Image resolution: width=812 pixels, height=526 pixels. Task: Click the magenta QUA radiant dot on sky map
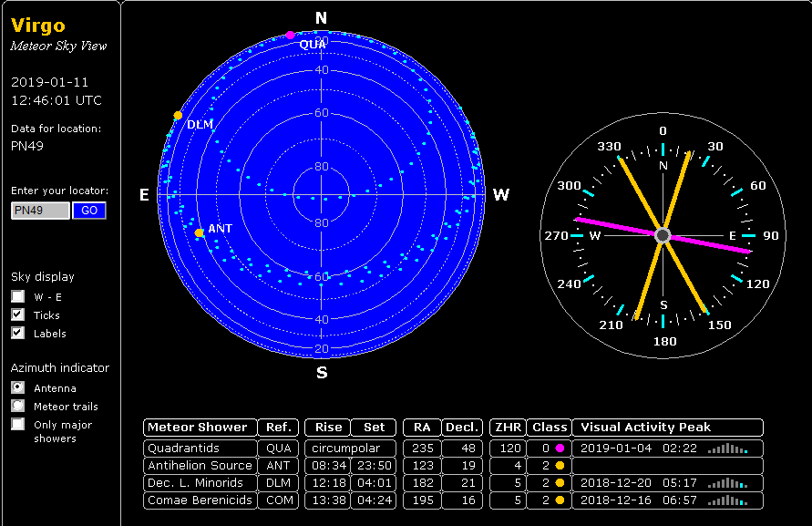[x=290, y=36]
